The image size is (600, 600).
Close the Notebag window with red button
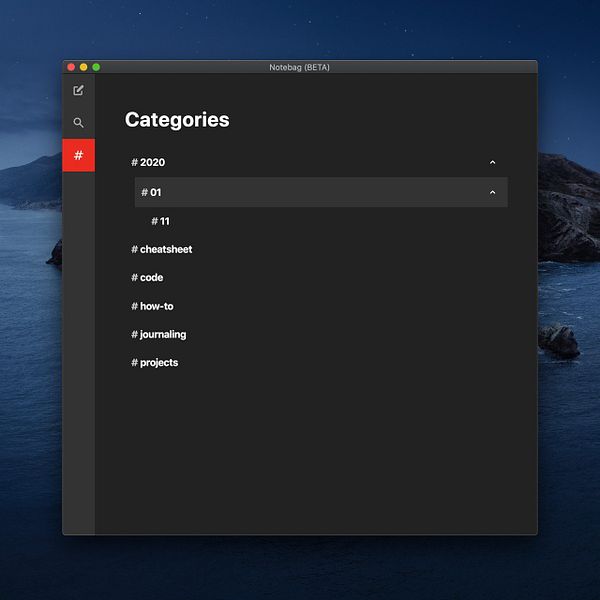click(x=71, y=67)
